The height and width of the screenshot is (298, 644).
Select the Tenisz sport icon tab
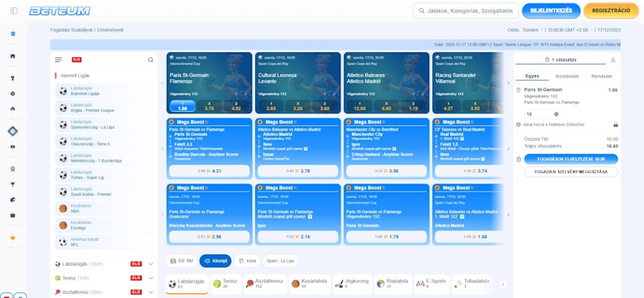click(226, 284)
